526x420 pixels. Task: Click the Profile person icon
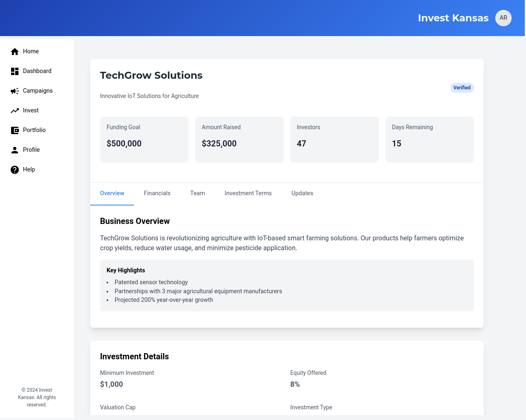click(x=15, y=150)
